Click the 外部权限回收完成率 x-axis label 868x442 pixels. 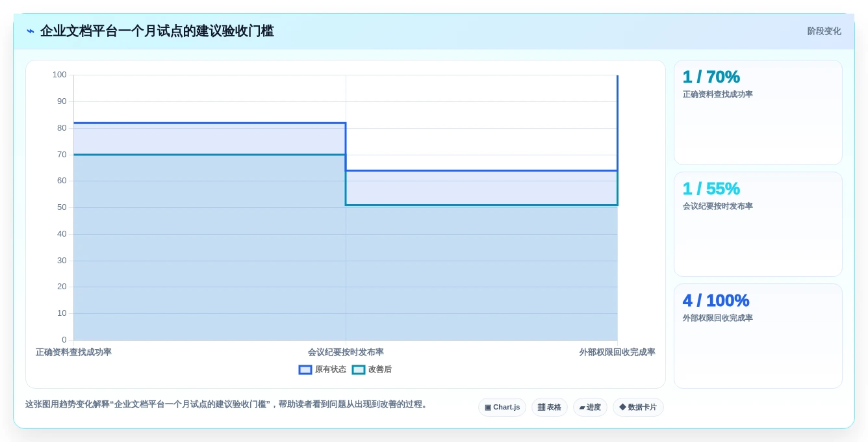[617, 352]
